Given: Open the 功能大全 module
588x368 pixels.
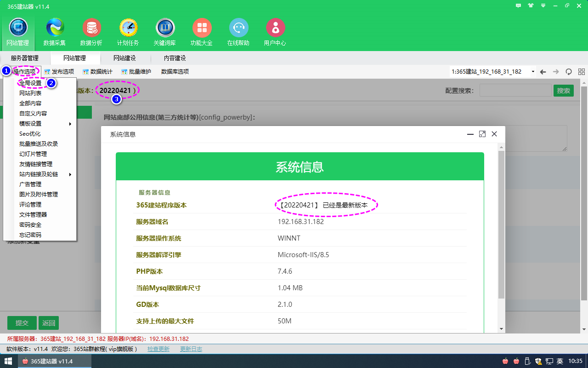Looking at the screenshot, I should [x=202, y=32].
